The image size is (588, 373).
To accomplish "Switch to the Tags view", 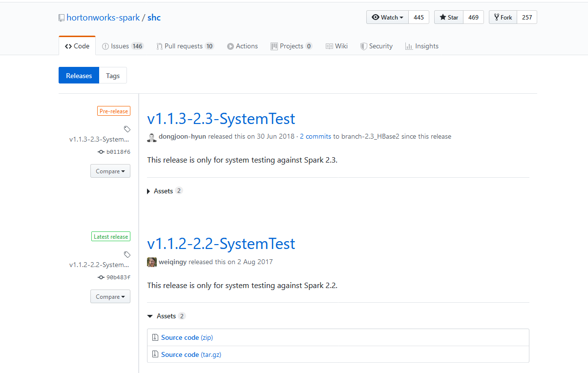I will [113, 76].
